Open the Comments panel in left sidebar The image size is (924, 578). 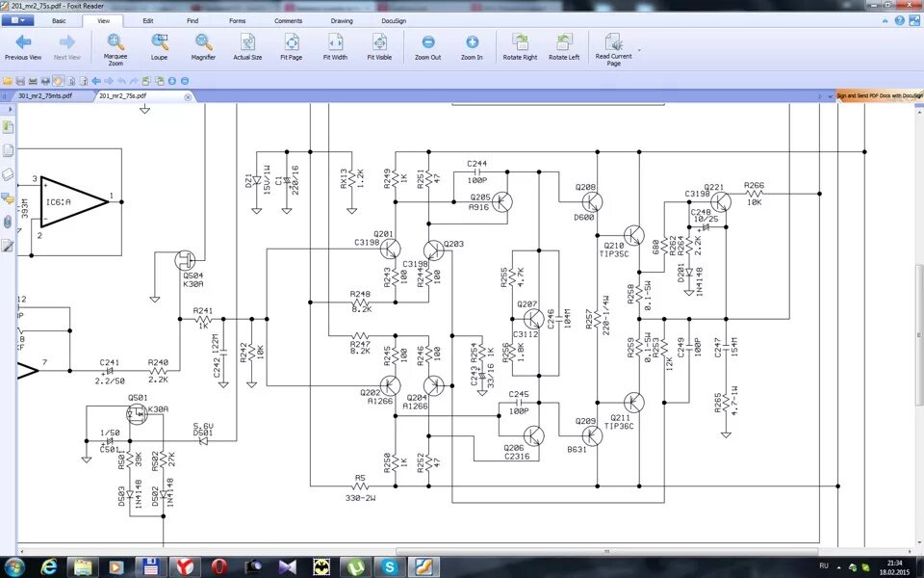8,198
